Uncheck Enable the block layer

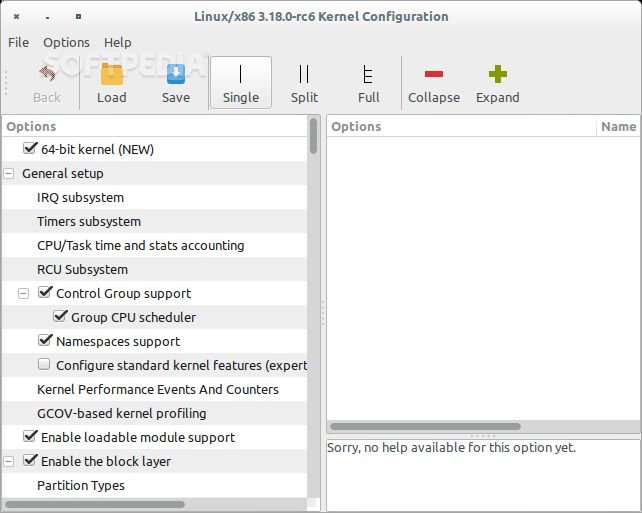30,460
